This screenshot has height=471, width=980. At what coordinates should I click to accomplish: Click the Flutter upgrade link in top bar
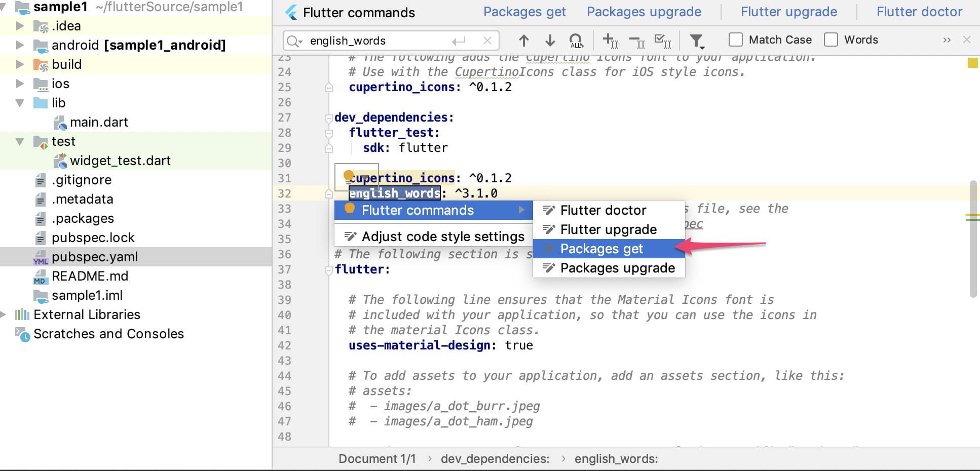click(x=789, y=12)
